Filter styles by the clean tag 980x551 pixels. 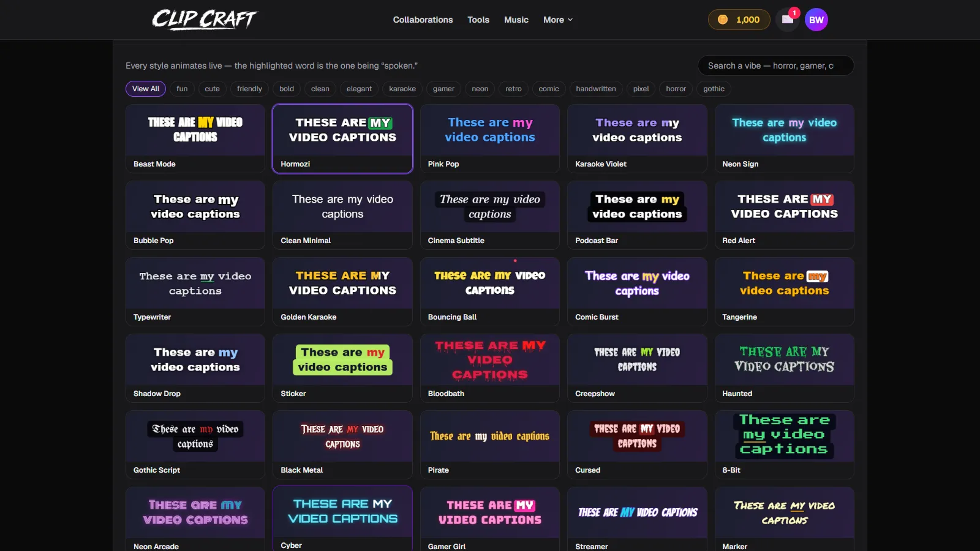click(320, 89)
